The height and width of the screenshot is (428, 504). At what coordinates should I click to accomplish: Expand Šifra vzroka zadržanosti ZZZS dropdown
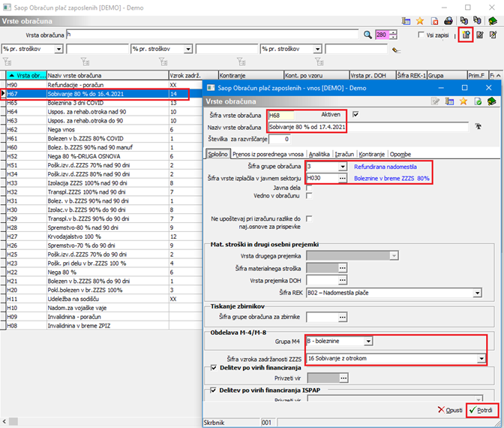coord(481,358)
